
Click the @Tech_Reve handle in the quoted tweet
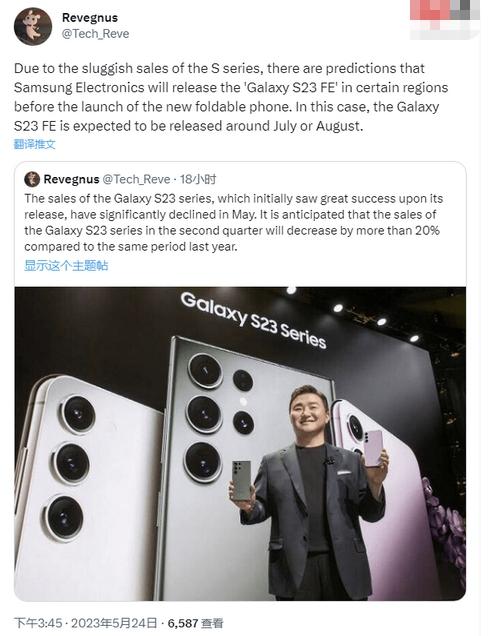pyautogui.click(x=136, y=179)
